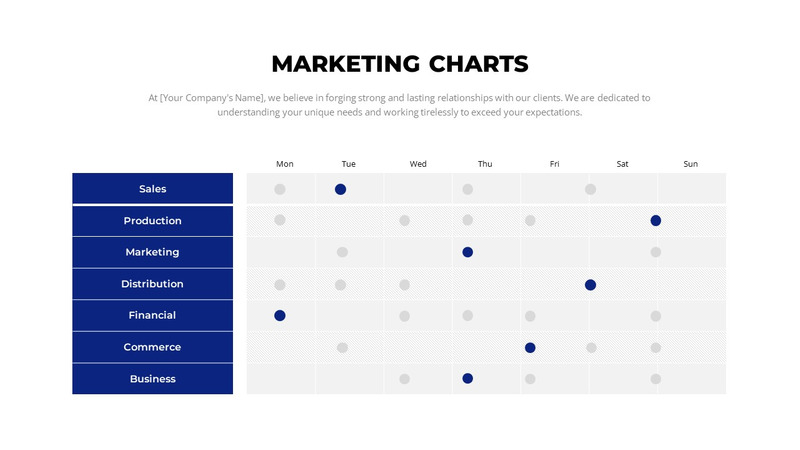Image resolution: width=800 pixels, height=450 pixels.
Task: Select the blue dot in the Business row
Action: (467, 378)
